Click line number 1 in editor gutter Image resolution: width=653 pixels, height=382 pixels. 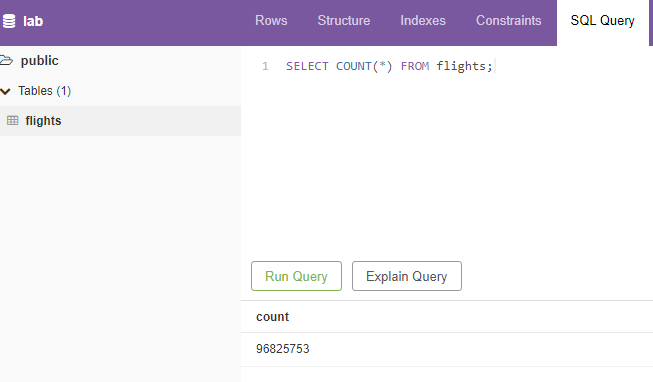265,66
